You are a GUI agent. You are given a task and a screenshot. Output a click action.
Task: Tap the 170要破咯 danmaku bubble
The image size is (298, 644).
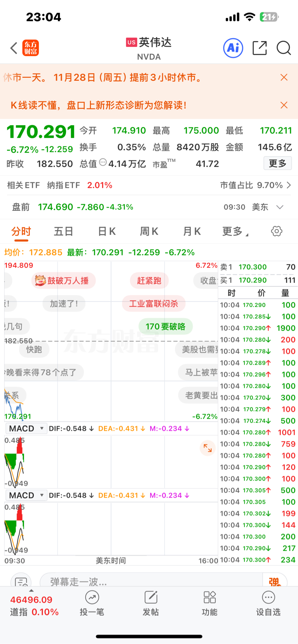pos(166,327)
